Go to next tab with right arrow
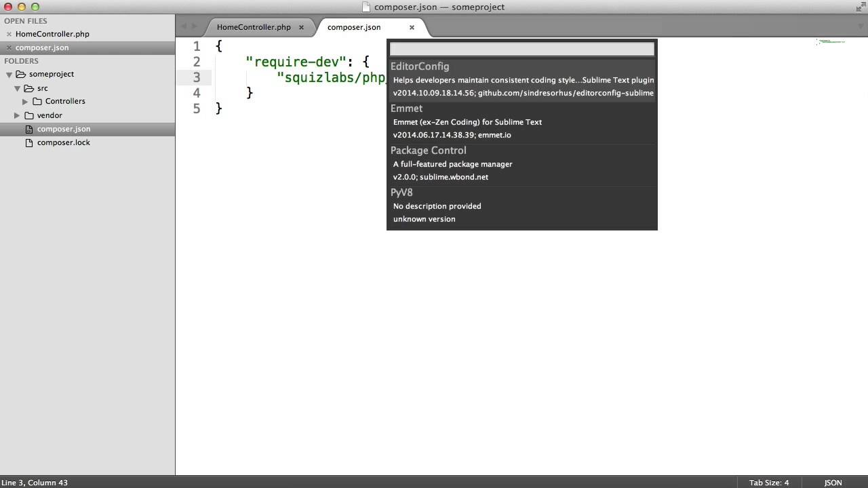Viewport: 868px width, 488px height. coord(195,26)
